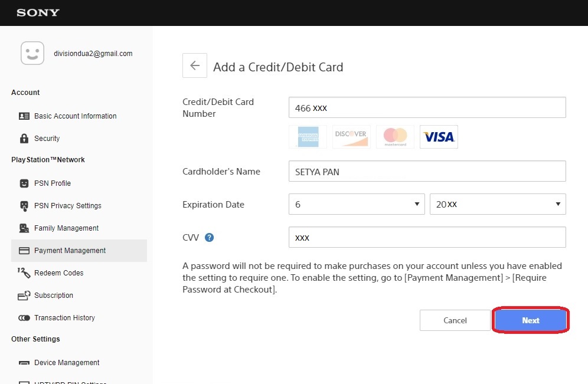
Task: Click the PSN Profile face icon
Action: click(24, 183)
